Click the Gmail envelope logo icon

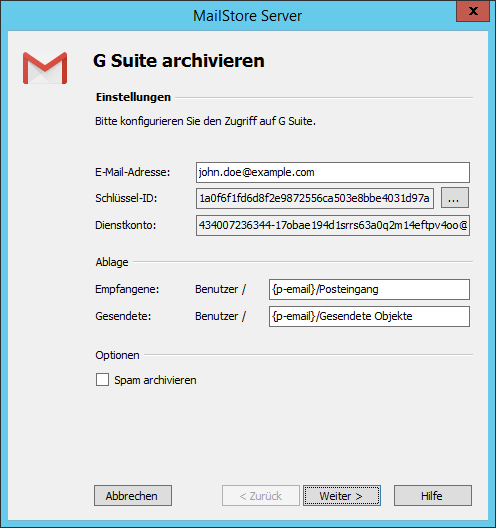(x=45, y=68)
